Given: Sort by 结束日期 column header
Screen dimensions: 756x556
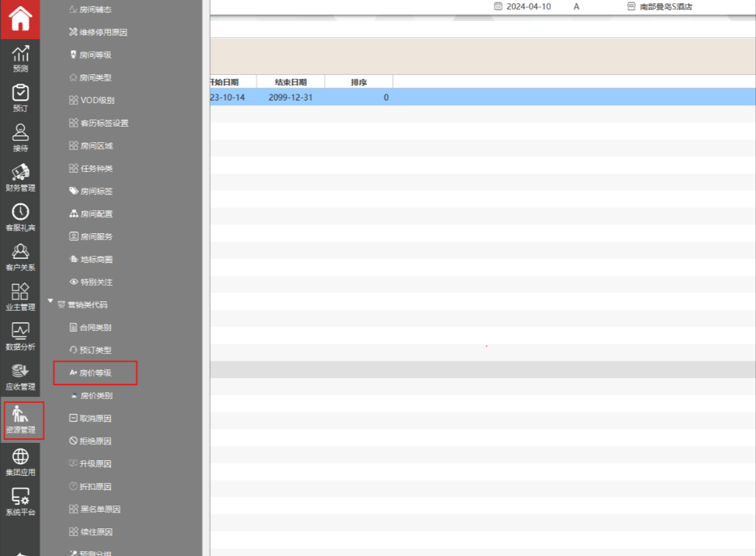Looking at the screenshot, I should click(x=290, y=82).
